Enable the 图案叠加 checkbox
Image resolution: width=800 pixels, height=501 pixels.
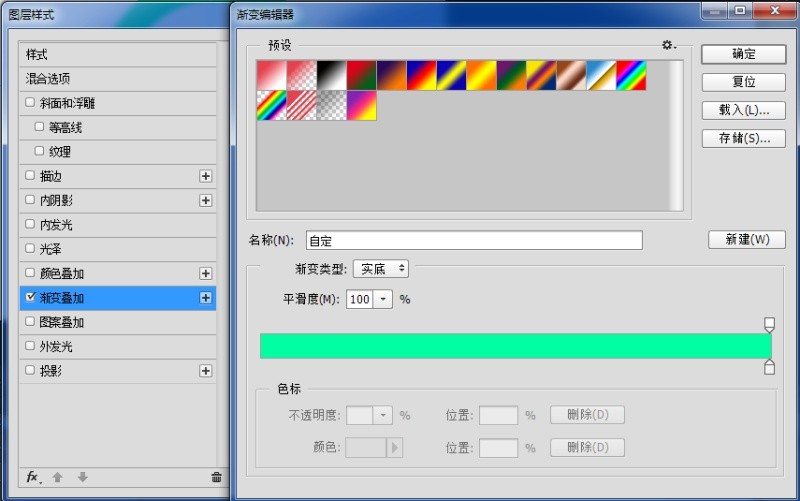pyautogui.click(x=30, y=321)
